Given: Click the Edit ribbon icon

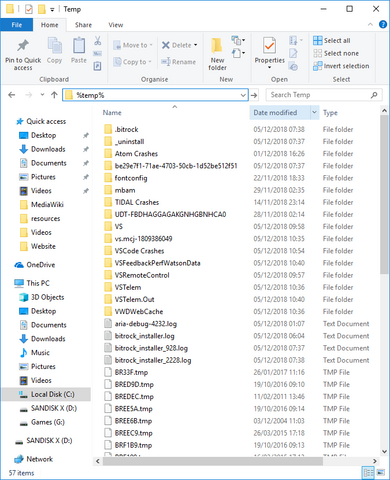Looking at the screenshot, I should [x=293, y=53].
